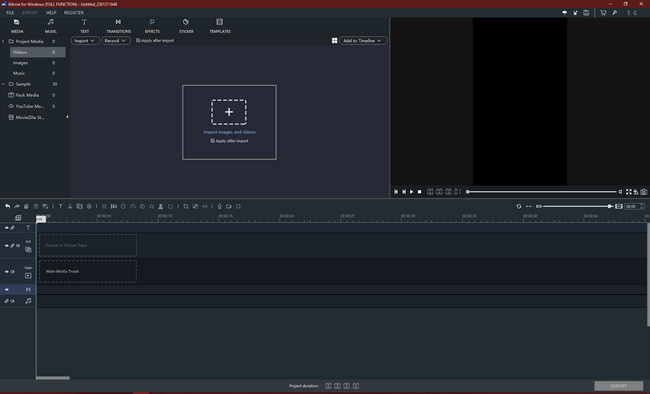Switch media view with grid icon

[x=335, y=41]
